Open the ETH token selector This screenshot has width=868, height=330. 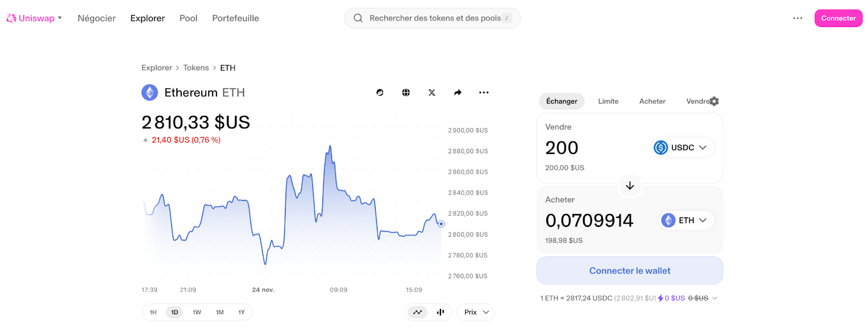pyautogui.click(x=686, y=221)
